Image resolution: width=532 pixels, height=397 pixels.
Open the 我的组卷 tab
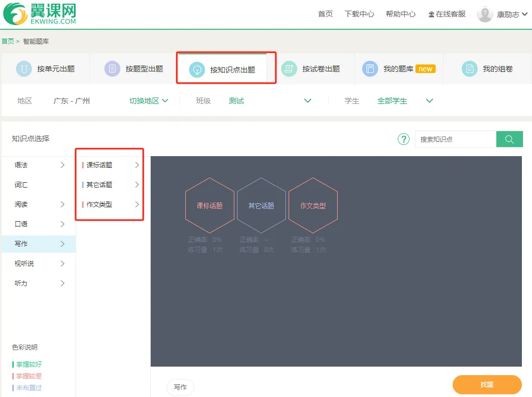[x=487, y=69]
